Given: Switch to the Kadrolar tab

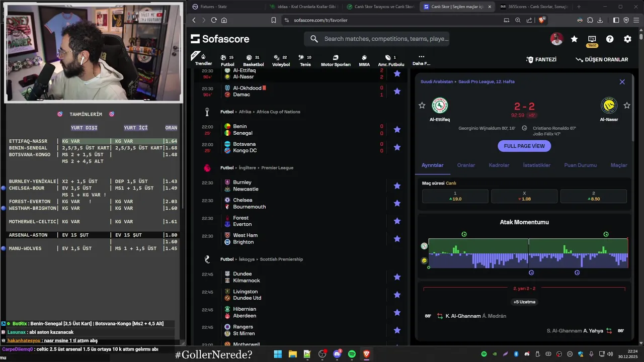Looking at the screenshot, I should [x=499, y=165].
